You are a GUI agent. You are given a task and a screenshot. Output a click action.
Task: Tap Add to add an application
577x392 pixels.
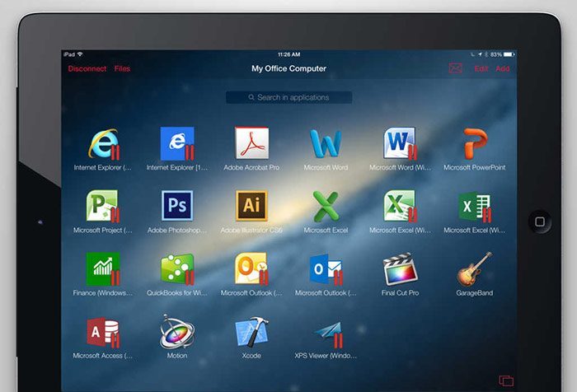(502, 69)
